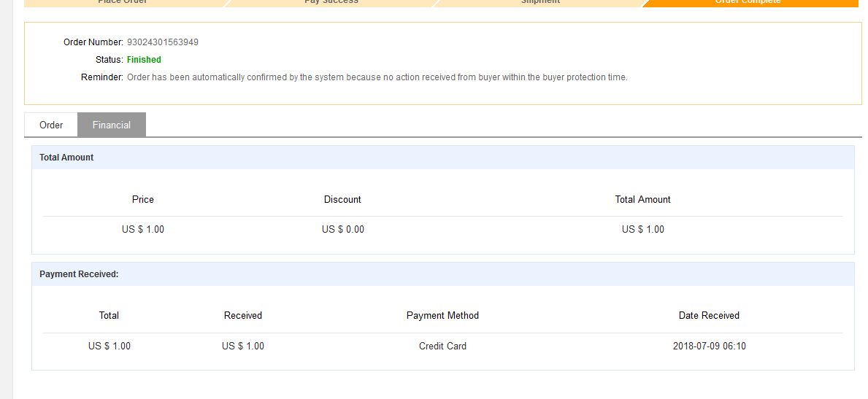Click the Received amount US $ 1.00
Image resolution: width=868 pixels, height=399 pixels.
coord(243,346)
